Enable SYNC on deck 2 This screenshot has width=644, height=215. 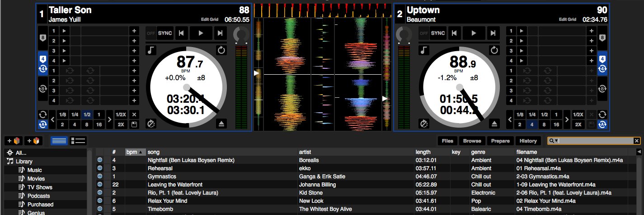[438, 33]
